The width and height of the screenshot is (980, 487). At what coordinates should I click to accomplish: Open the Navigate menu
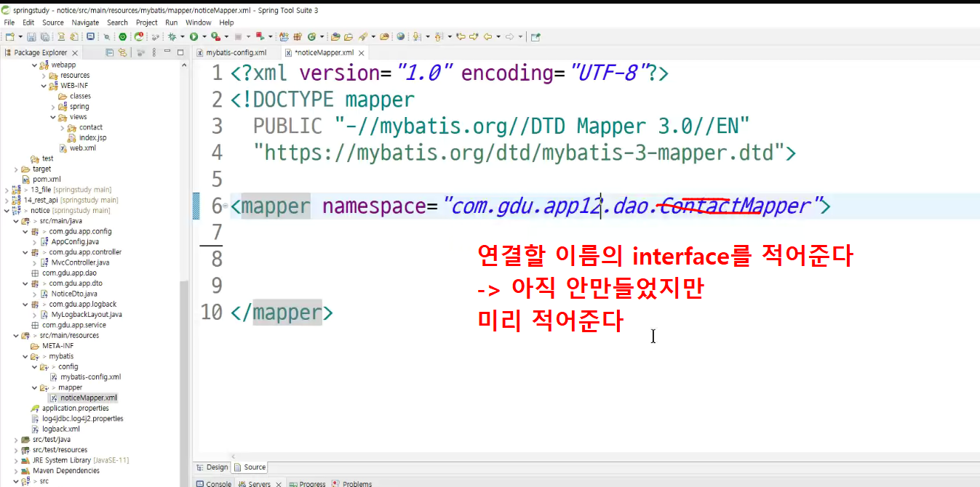[x=85, y=23]
